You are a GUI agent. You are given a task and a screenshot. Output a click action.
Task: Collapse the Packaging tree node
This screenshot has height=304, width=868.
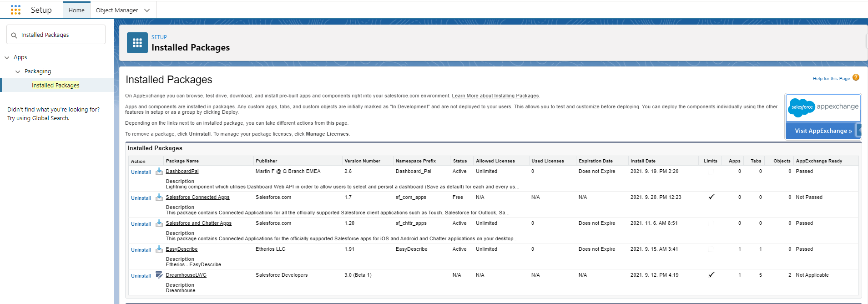click(18, 71)
